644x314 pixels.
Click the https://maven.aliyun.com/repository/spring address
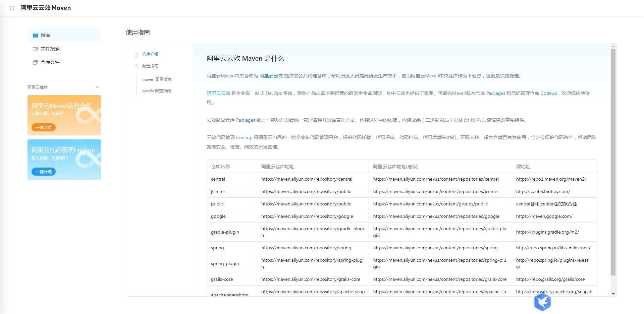[x=306, y=248]
